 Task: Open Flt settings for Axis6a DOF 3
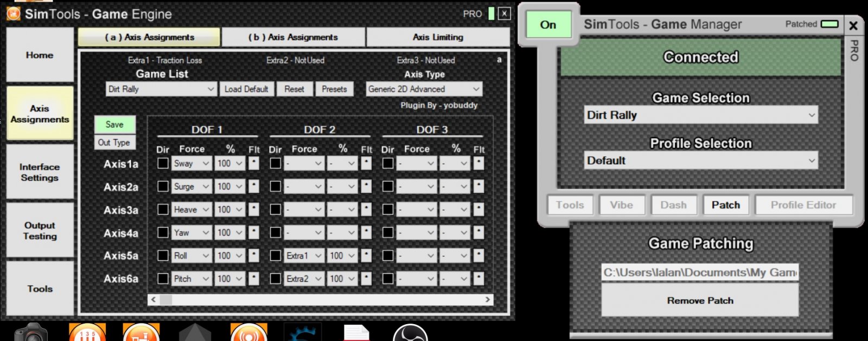click(478, 279)
